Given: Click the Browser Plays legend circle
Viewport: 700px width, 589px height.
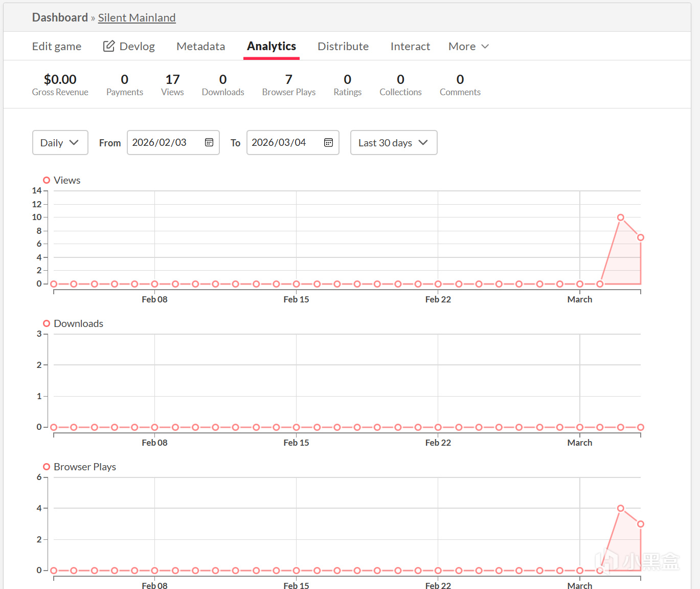Looking at the screenshot, I should [x=47, y=467].
